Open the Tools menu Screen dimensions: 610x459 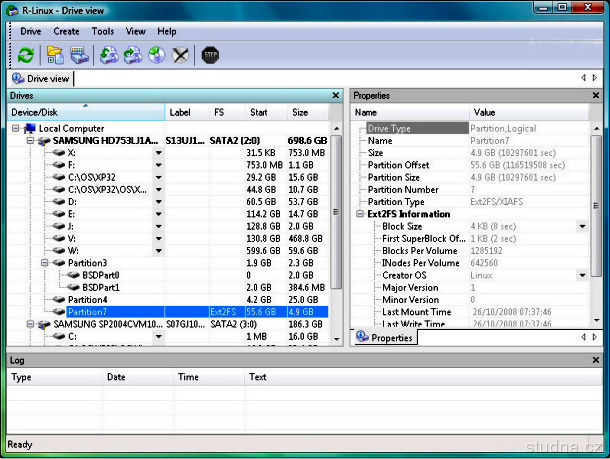[103, 31]
